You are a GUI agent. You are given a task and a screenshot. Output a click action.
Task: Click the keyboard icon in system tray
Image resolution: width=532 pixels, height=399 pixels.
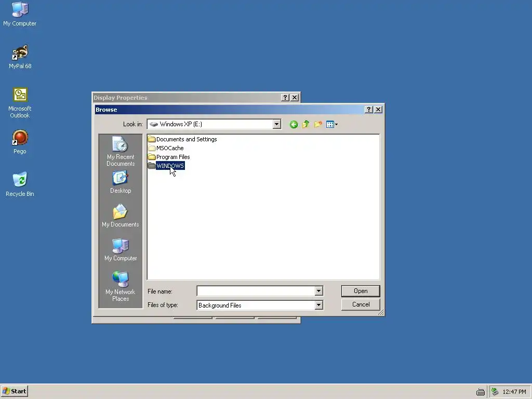481,392
